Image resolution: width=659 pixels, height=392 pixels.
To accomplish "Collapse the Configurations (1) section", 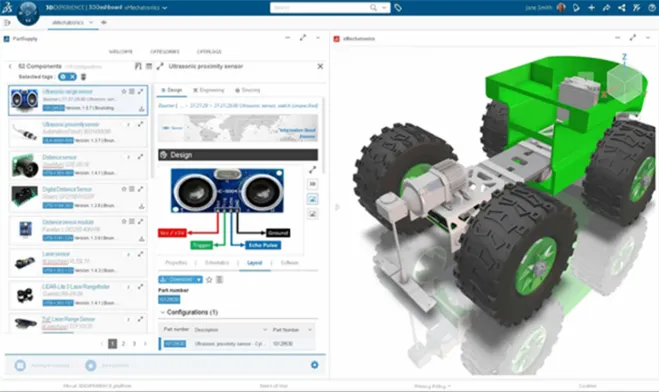I will pos(162,312).
